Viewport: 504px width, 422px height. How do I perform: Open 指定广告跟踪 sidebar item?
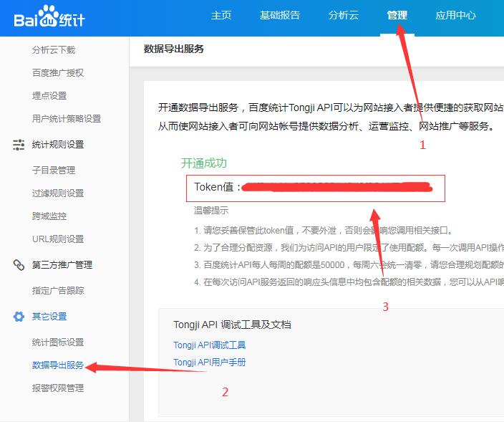tap(58, 291)
